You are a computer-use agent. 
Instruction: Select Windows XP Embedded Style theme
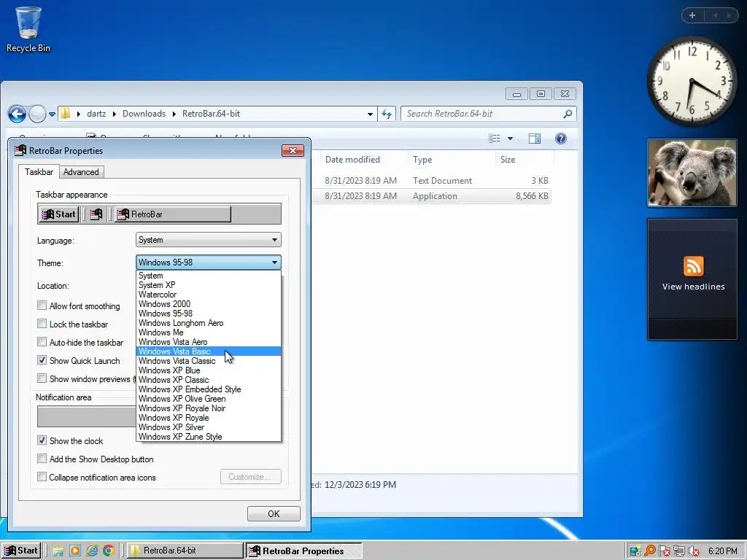[208, 389]
